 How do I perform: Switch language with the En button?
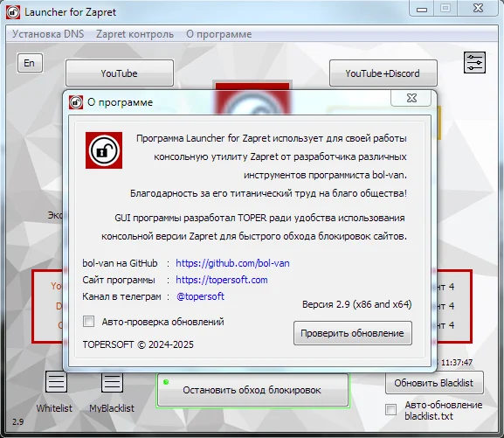pos(30,63)
